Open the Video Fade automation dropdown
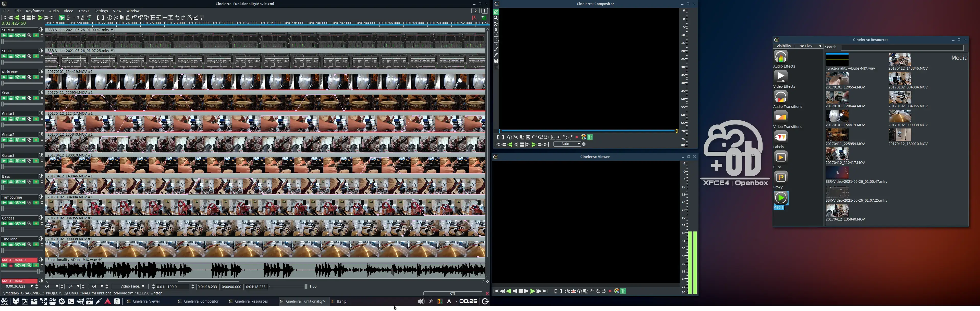Screen dimensions: 980x311 [130, 287]
